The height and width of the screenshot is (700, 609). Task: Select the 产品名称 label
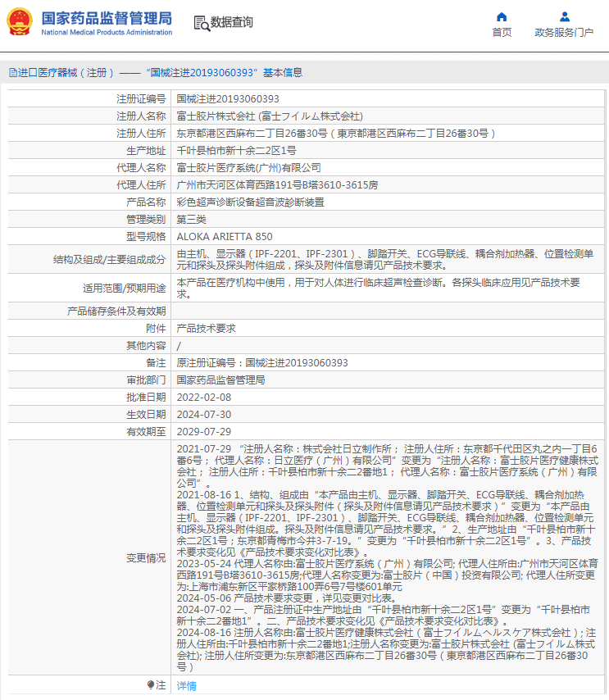(146, 202)
